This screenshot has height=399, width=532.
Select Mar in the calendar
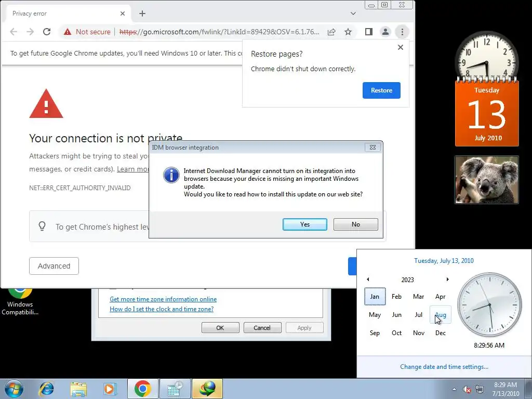pyautogui.click(x=419, y=297)
